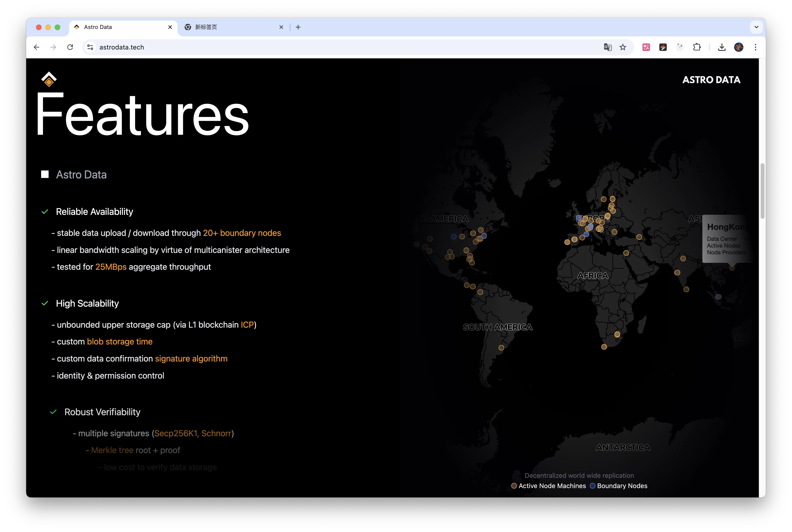
Task: Switch to the Astro Data tab
Action: click(x=124, y=27)
